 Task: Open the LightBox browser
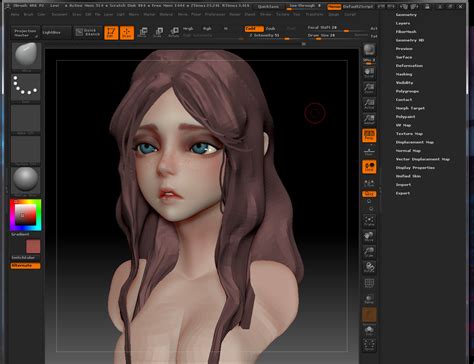point(56,32)
